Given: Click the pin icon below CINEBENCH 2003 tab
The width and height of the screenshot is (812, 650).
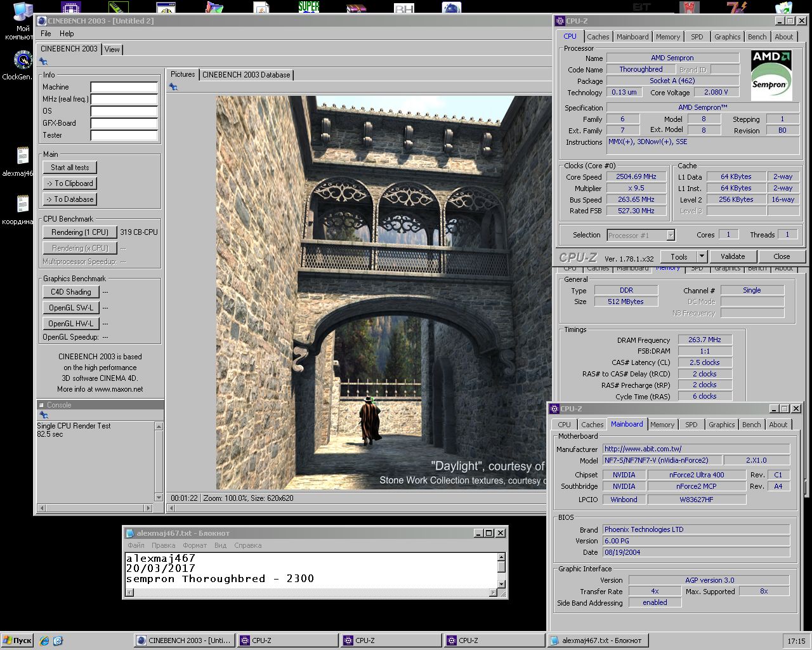Looking at the screenshot, I should [x=43, y=62].
